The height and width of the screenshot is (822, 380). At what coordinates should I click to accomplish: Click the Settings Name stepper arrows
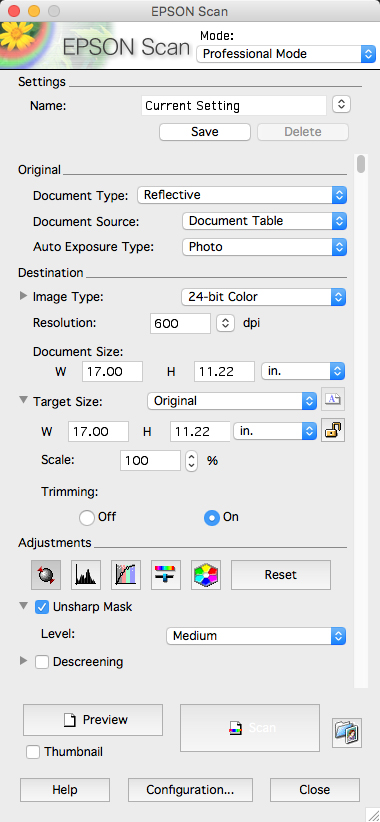pyautogui.click(x=341, y=104)
